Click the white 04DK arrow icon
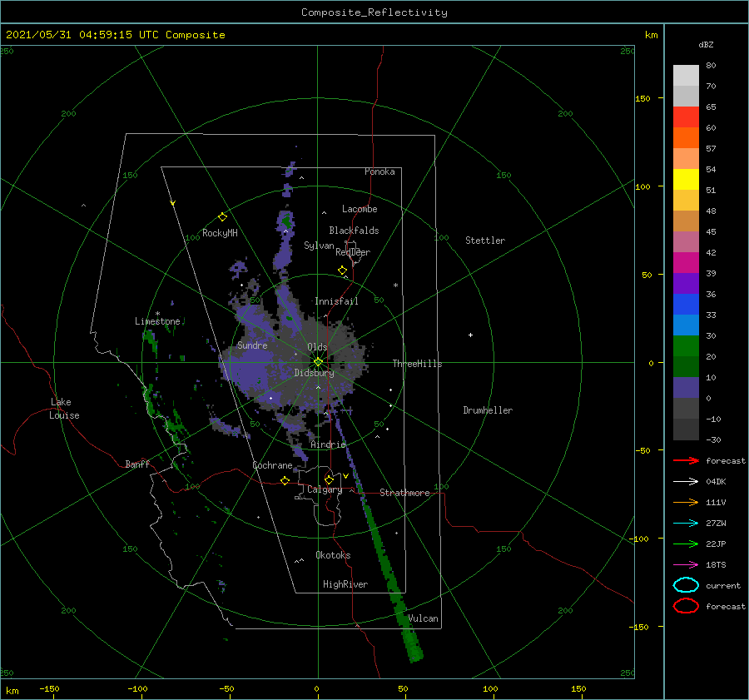The height and width of the screenshot is (700, 749). point(686,482)
